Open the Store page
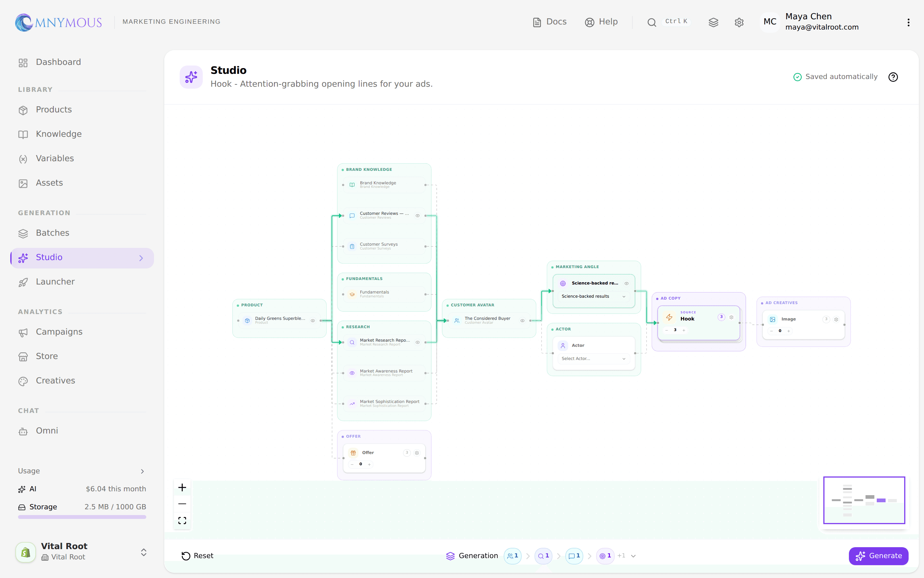 (82, 356)
